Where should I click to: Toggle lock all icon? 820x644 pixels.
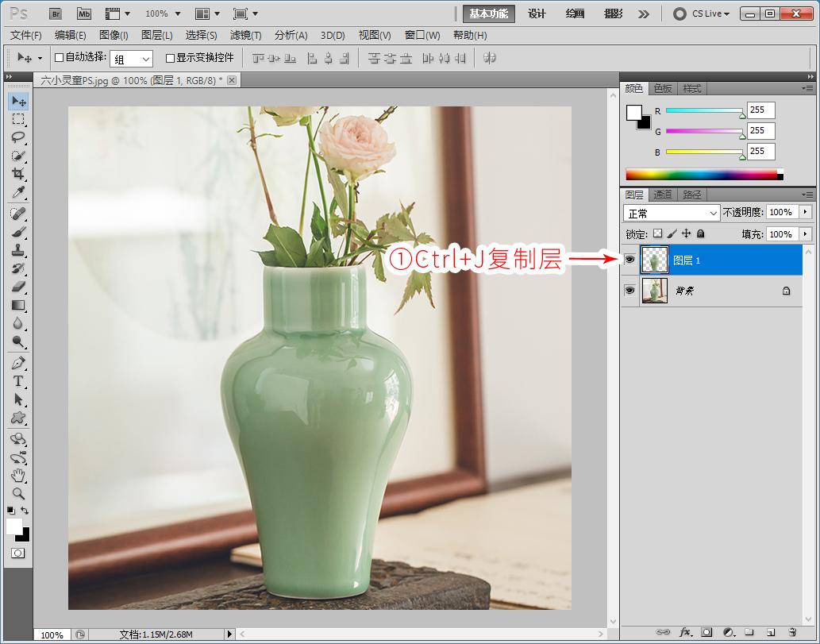pos(701,233)
